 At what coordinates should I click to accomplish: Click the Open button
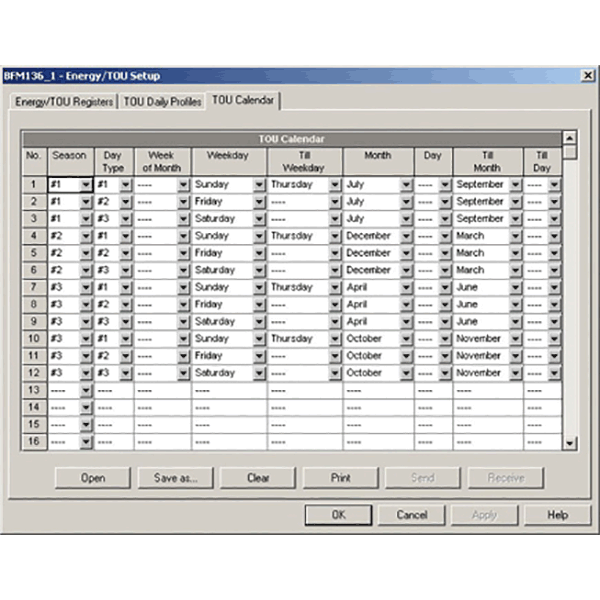93,478
